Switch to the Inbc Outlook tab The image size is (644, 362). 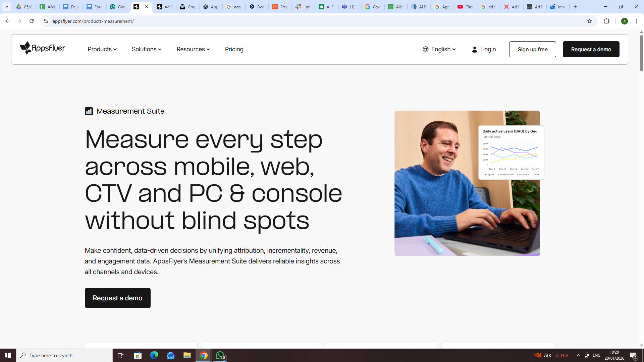pyautogui.click(x=558, y=7)
